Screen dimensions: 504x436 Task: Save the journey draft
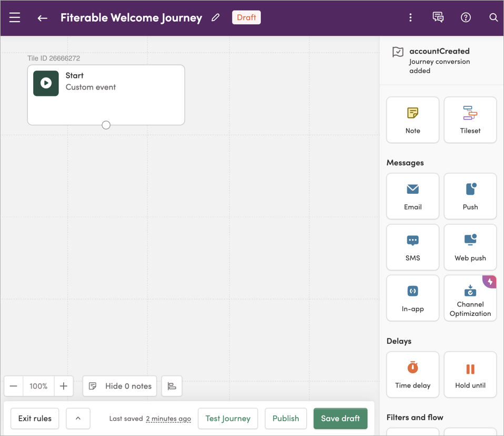click(x=340, y=418)
